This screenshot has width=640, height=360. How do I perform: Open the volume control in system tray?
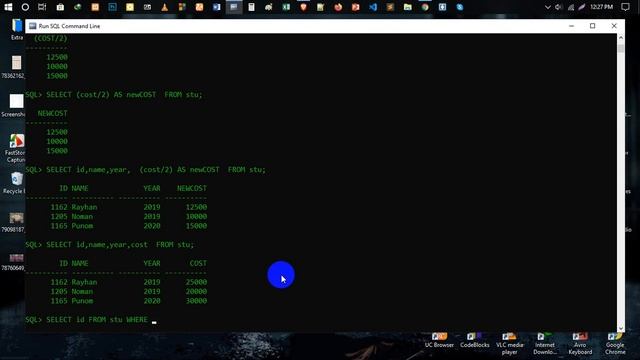tap(559, 7)
